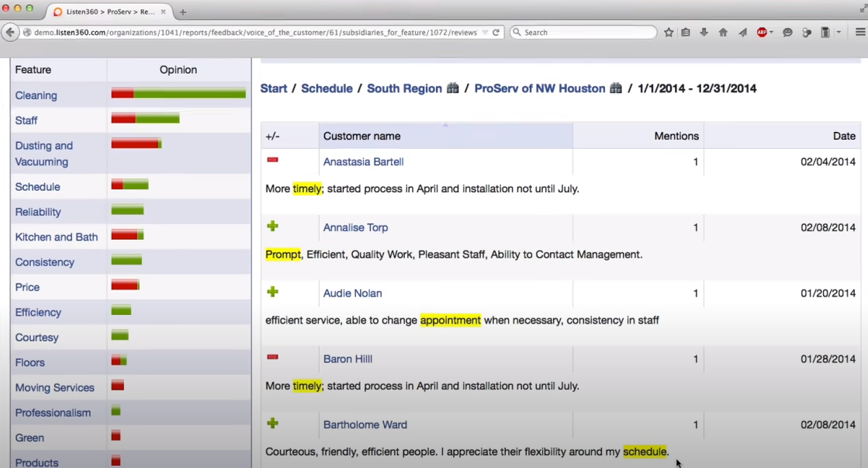Select Courtesy feature
This screenshot has width=868, height=468.
[36, 338]
